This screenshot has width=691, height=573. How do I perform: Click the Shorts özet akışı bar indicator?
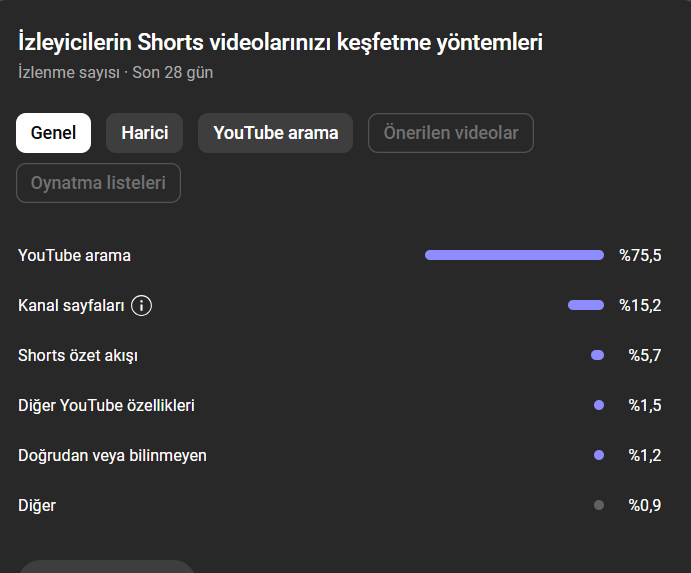click(x=598, y=355)
